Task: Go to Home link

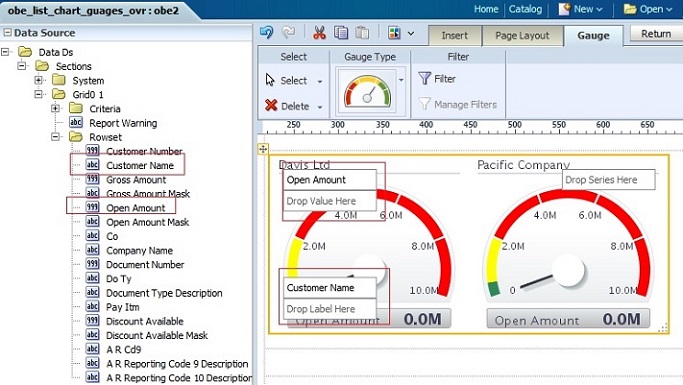Action: 486,9
